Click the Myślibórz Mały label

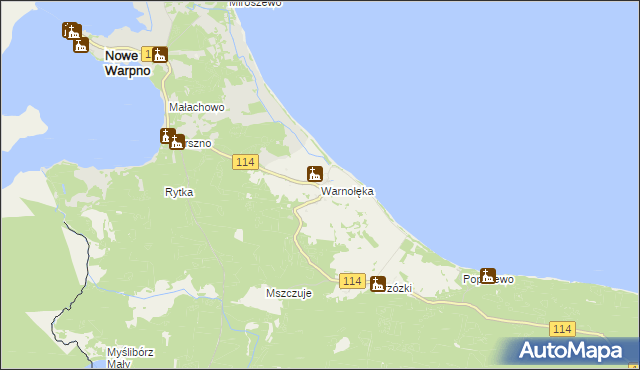[x=130, y=358]
